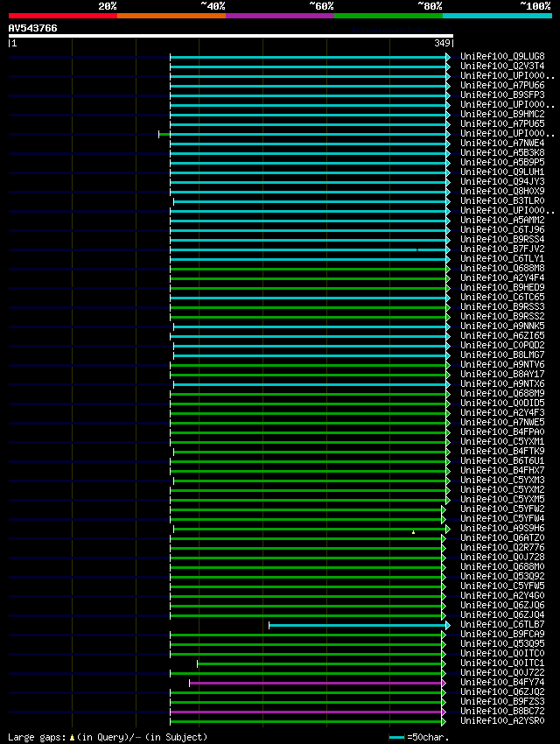The image size is (560, 744).
Task: Select the hit label UniRef100_B9RSS4
Action: pos(502,239)
